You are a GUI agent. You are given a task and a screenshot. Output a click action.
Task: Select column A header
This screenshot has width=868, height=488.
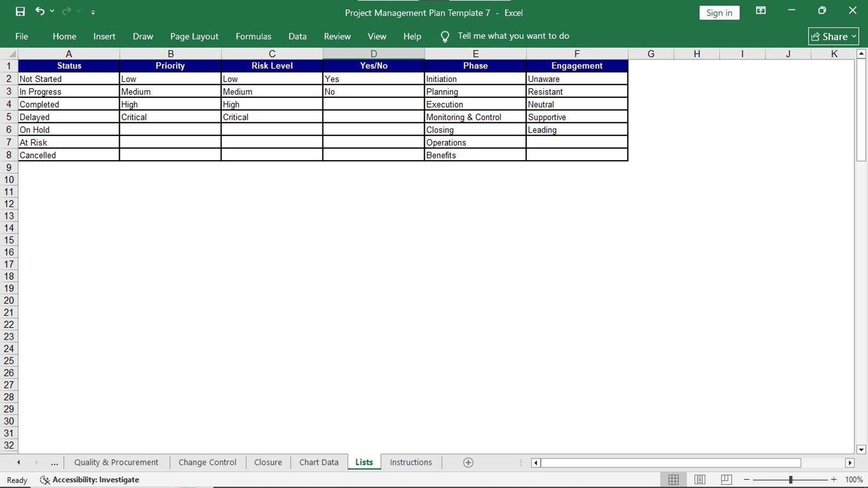69,54
